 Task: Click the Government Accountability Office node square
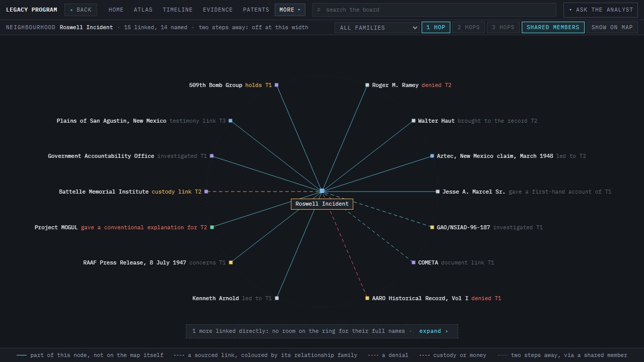point(212,156)
